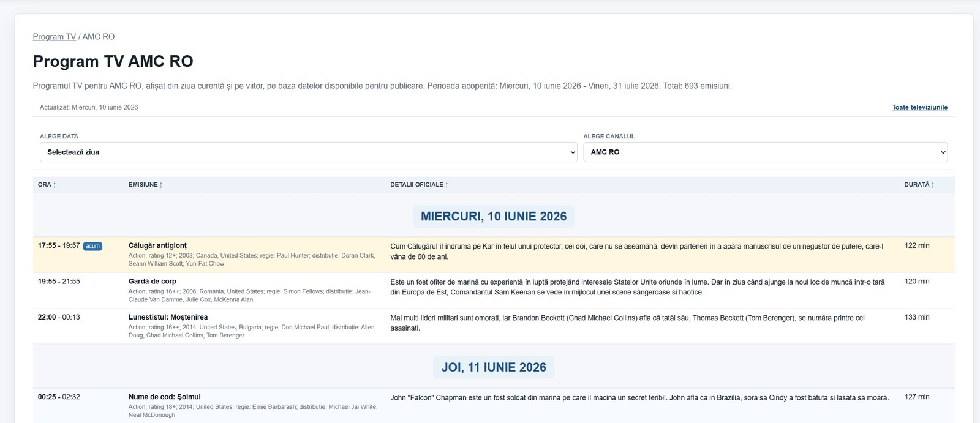Screen dimensions: 980x423
Task: Sort the table by the DURATĂ column
Action: (x=919, y=185)
